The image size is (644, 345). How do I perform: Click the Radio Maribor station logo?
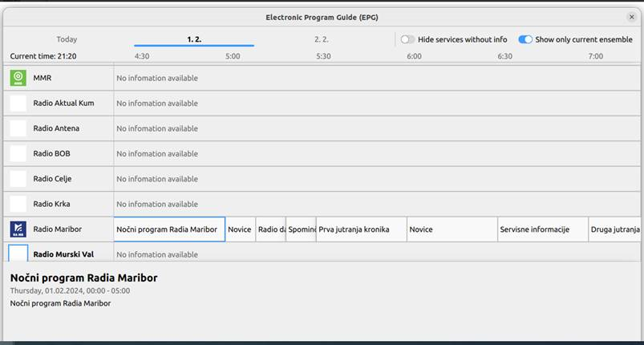click(x=18, y=229)
